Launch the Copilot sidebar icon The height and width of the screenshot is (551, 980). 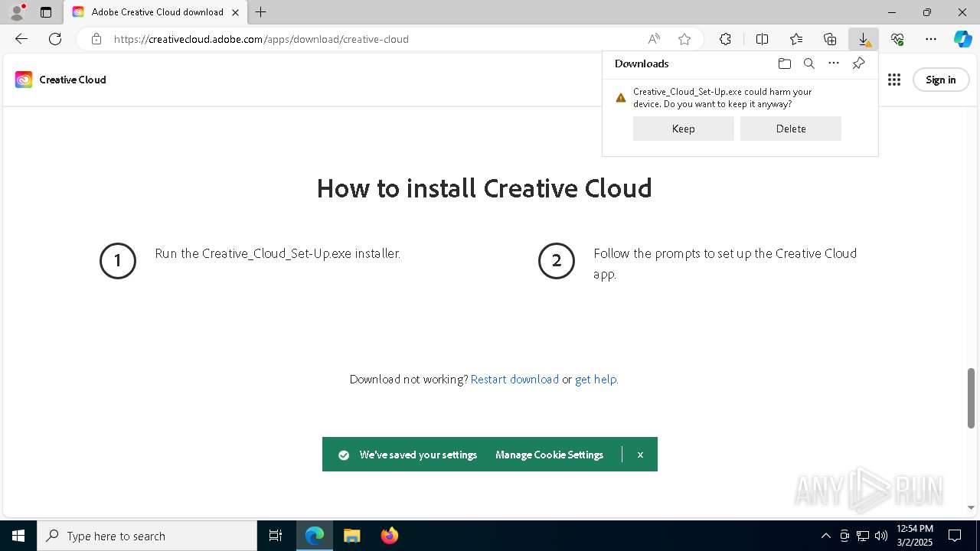point(962,39)
